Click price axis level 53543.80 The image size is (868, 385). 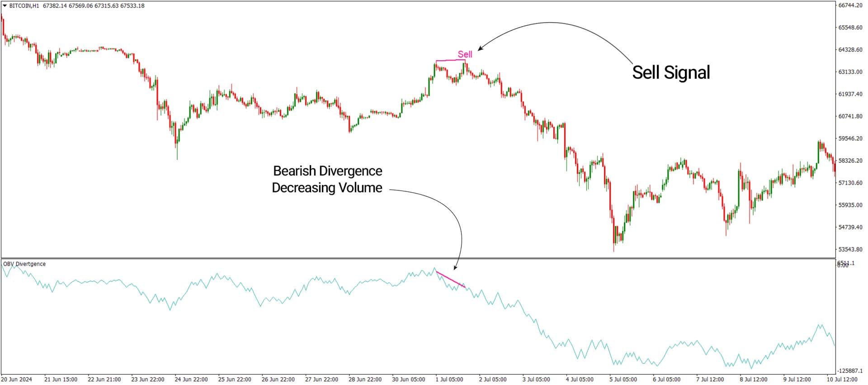click(850, 249)
